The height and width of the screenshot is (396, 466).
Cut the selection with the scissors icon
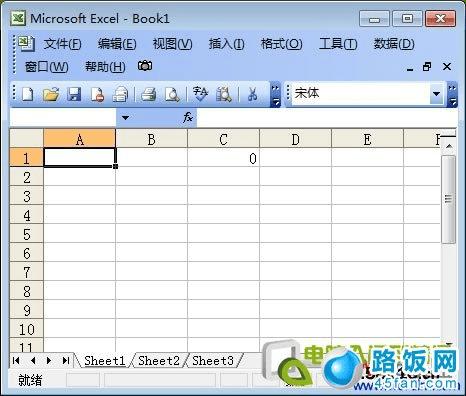[252, 94]
